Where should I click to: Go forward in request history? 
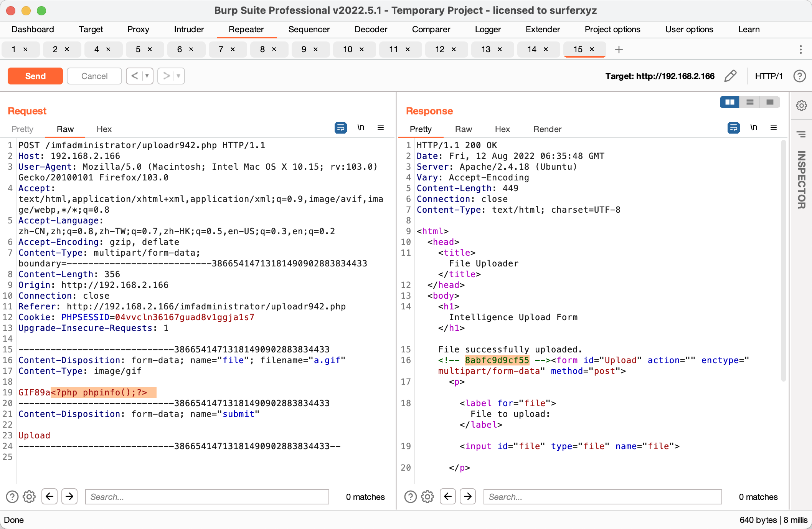point(166,76)
